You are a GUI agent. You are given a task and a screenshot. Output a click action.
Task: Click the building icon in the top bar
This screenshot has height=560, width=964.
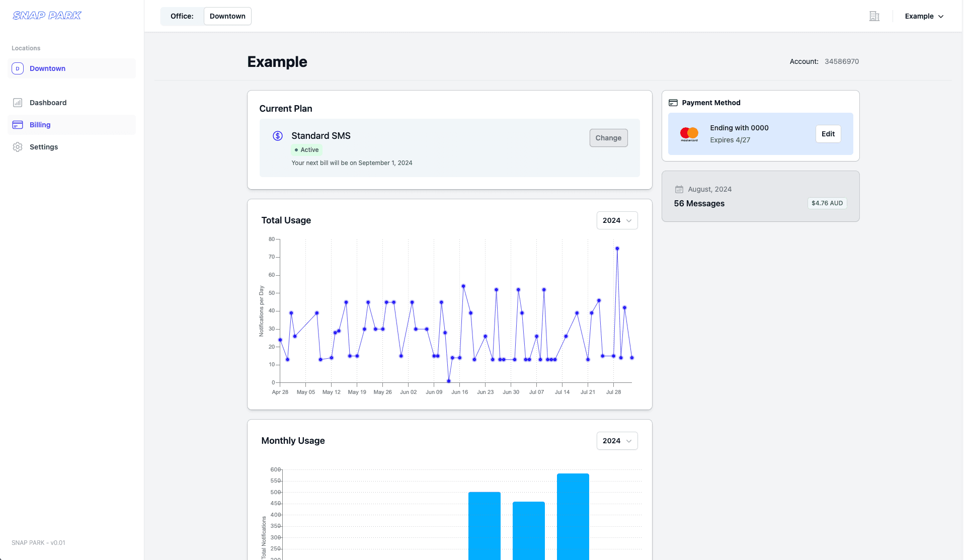coord(874,16)
